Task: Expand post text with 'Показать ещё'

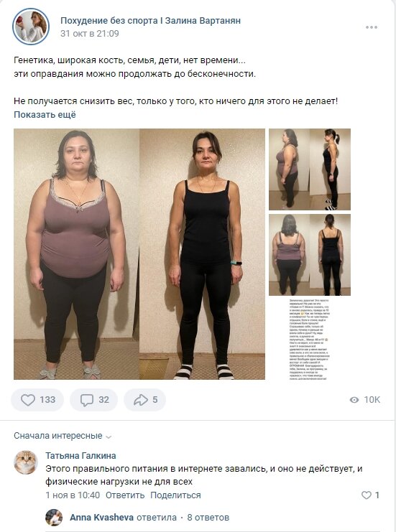Action: pyautogui.click(x=45, y=115)
